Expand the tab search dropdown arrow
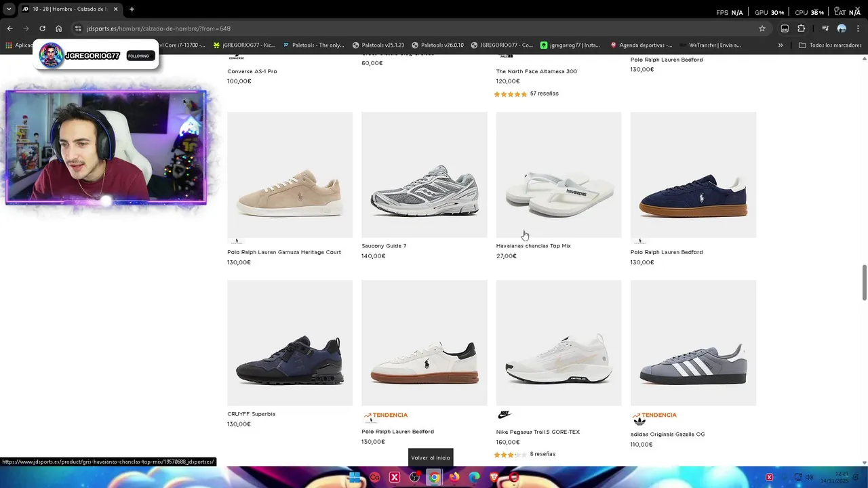 [9, 9]
